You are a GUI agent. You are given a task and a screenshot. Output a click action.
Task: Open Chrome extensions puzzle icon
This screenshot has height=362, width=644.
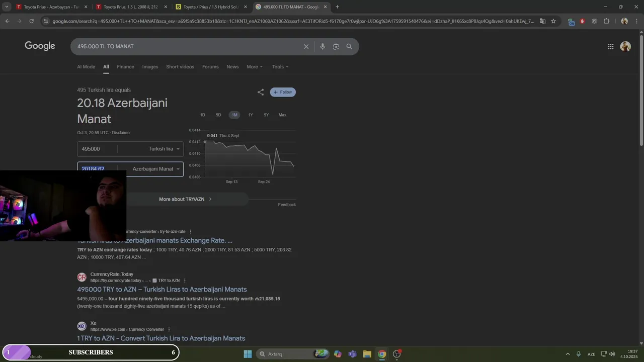(607, 21)
